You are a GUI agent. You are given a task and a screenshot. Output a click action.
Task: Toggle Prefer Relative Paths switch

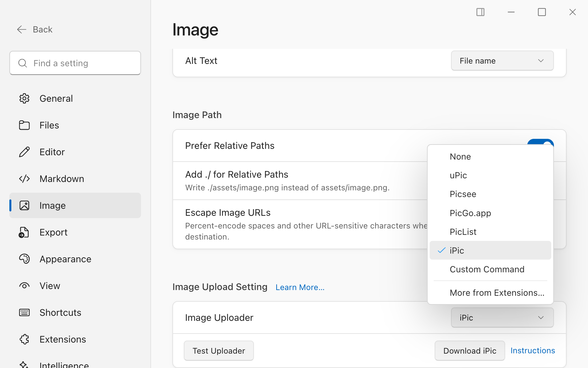[540, 142]
